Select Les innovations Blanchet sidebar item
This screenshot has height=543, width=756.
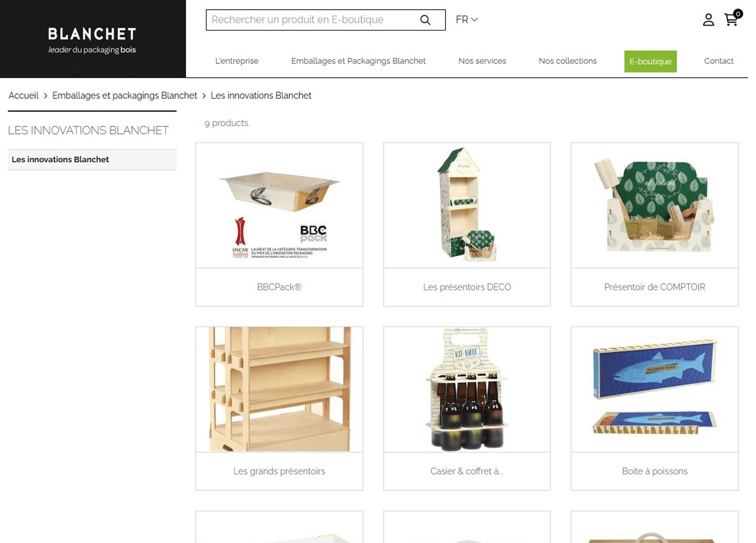click(92, 159)
